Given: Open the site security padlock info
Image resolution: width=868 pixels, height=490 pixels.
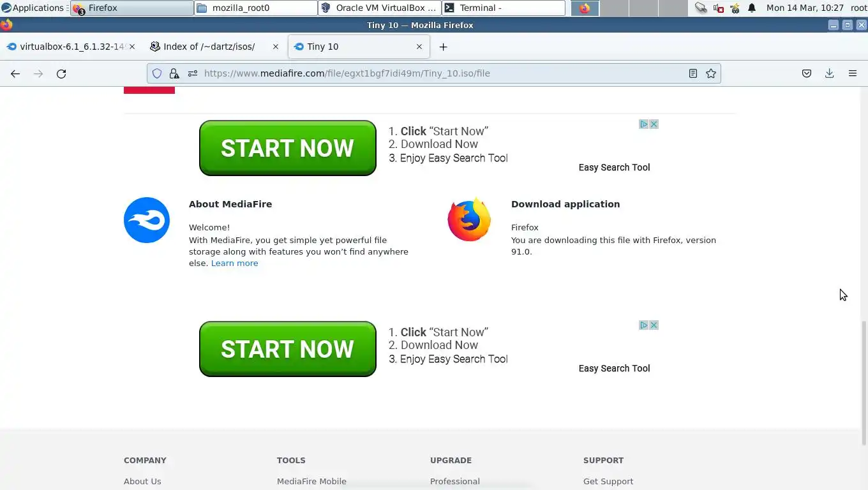Looking at the screenshot, I should click(174, 73).
